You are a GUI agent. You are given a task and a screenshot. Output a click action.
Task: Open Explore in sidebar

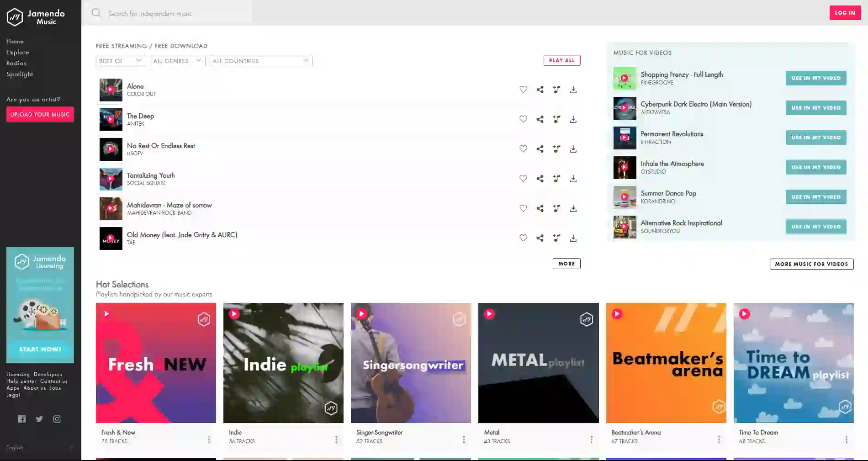pyautogui.click(x=17, y=52)
